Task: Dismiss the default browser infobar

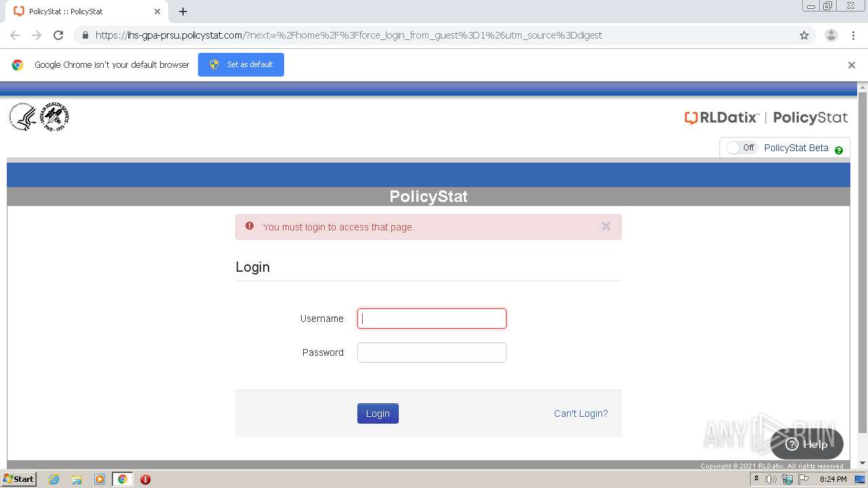Action: click(x=852, y=65)
